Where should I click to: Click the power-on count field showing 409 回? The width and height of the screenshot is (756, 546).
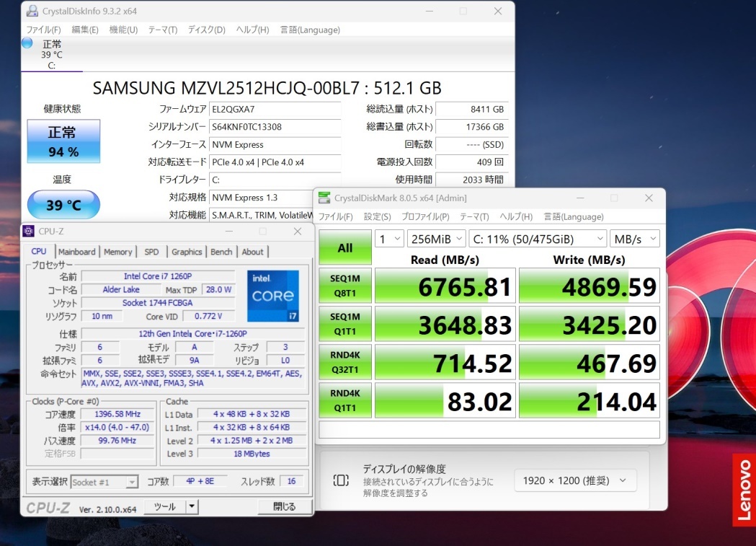pos(471,162)
